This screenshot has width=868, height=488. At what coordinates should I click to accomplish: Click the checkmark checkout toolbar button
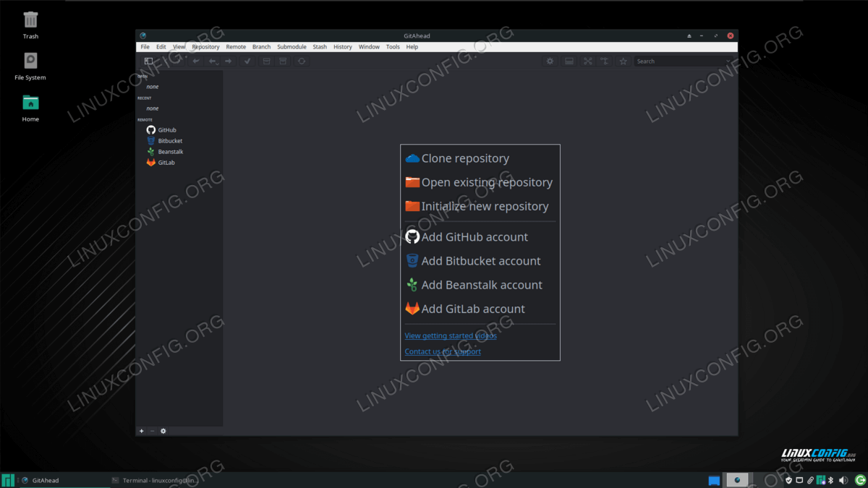click(x=247, y=61)
